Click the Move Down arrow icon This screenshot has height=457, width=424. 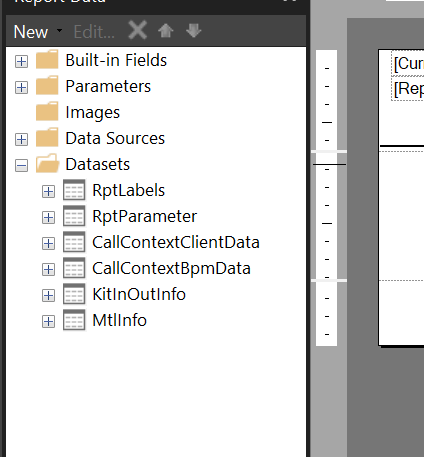(x=194, y=31)
